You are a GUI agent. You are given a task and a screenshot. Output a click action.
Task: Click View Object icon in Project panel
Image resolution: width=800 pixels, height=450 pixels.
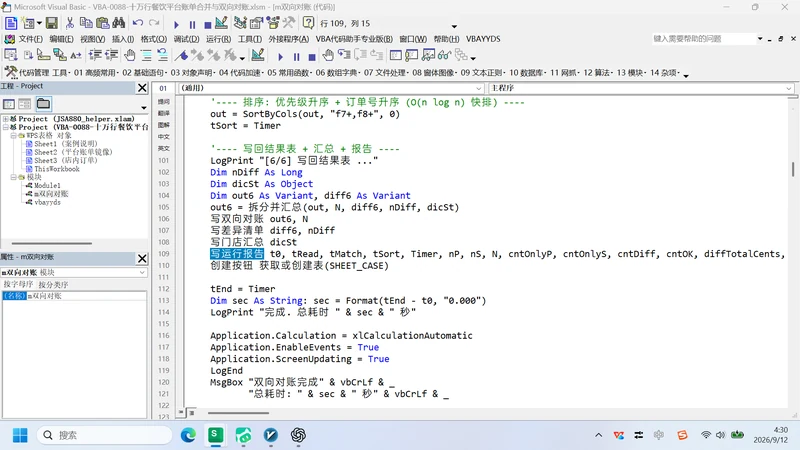[24, 104]
